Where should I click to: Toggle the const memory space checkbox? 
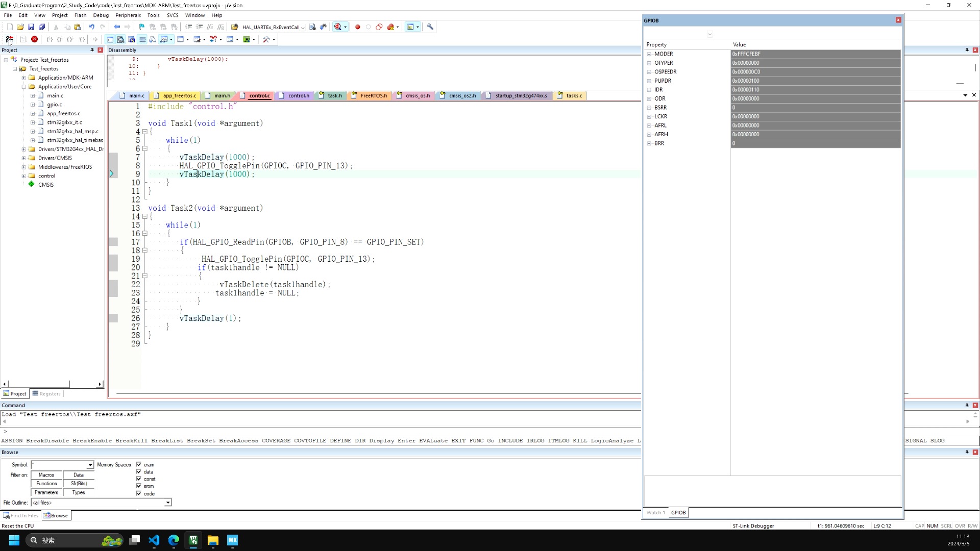[x=139, y=479]
